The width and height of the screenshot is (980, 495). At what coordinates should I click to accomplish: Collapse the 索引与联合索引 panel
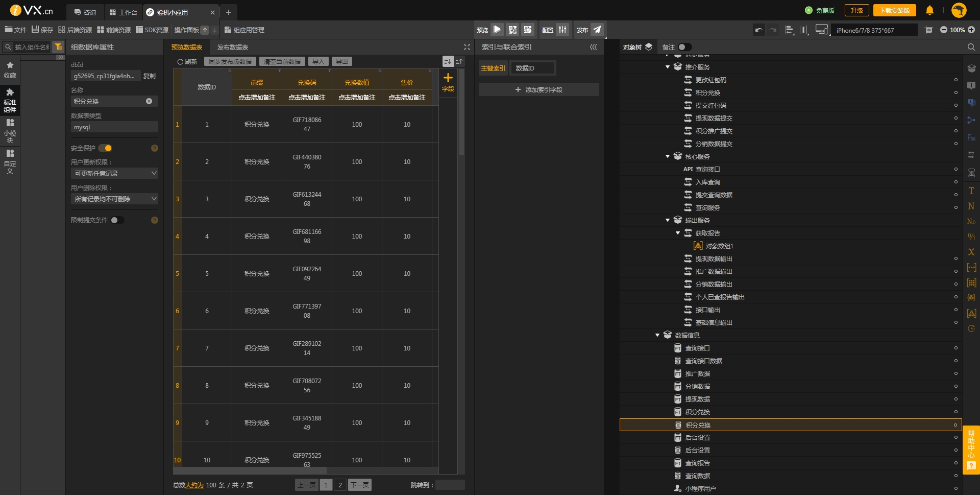(x=593, y=47)
